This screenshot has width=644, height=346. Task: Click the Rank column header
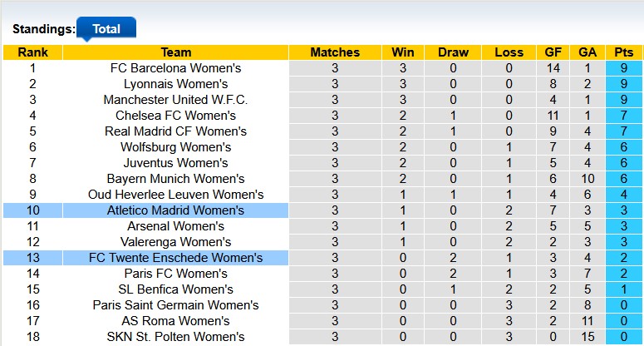tap(32, 52)
